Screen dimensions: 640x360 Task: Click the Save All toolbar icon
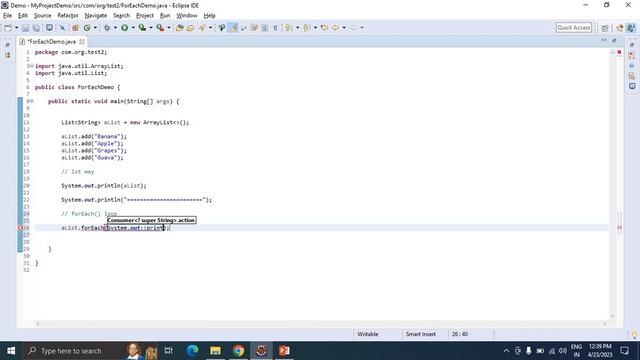36,28
